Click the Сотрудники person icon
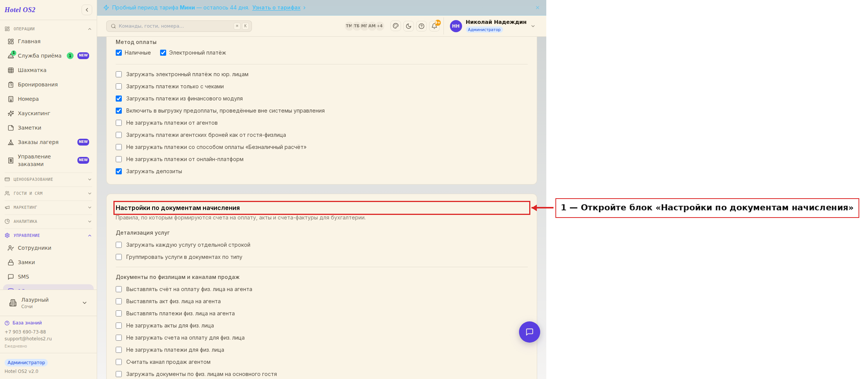The width and height of the screenshot is (868, 379). 11,248
